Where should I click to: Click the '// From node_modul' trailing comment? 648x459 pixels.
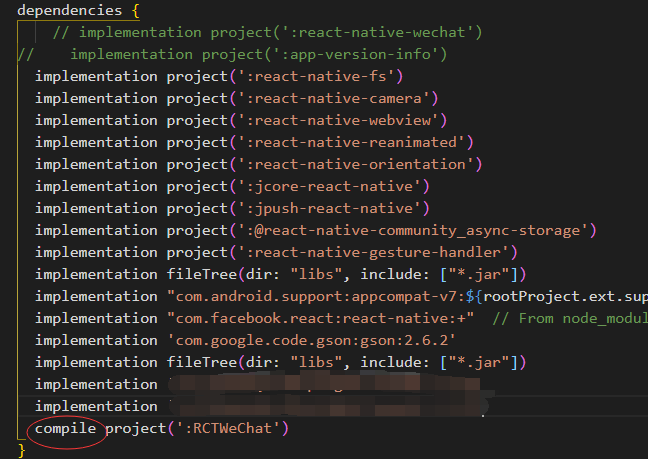(x=568, y=318)
